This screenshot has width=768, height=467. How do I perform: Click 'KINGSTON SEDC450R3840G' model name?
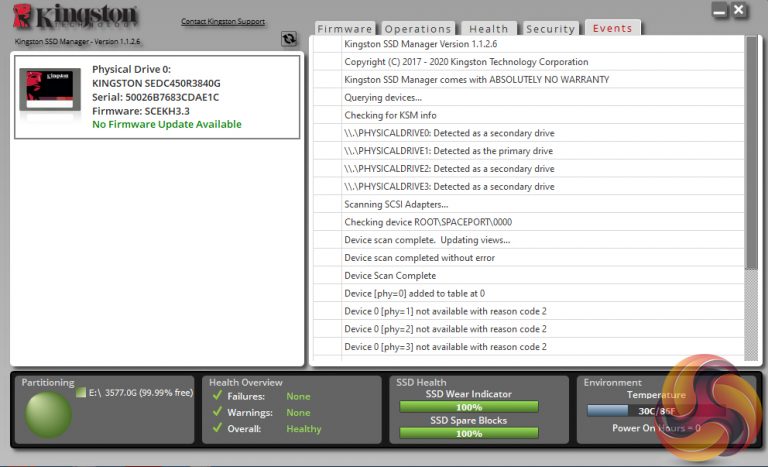156,83
